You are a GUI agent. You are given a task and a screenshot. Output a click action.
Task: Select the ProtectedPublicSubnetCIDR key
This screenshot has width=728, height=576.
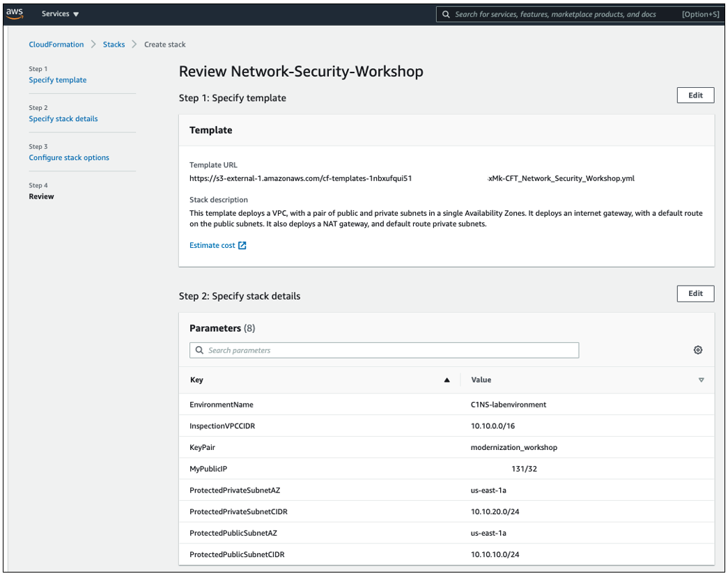click(237, 554)
